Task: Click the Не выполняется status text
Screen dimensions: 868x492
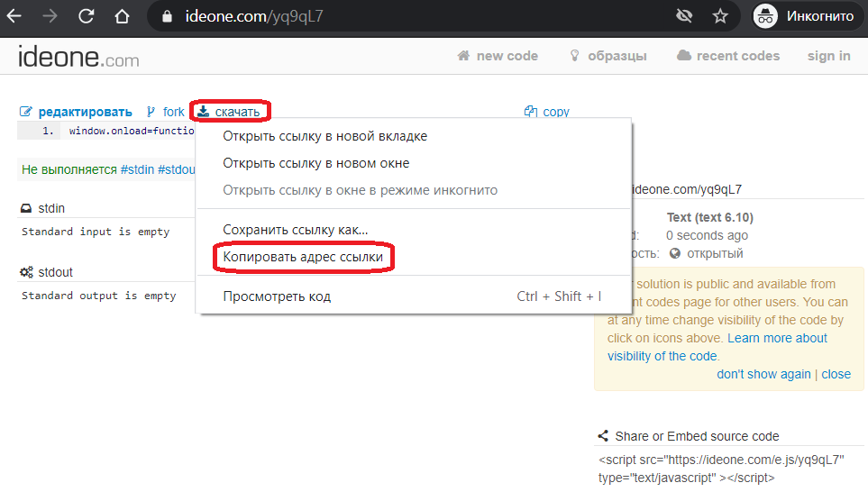Action: pyautogui.click(x=69, y=169)
